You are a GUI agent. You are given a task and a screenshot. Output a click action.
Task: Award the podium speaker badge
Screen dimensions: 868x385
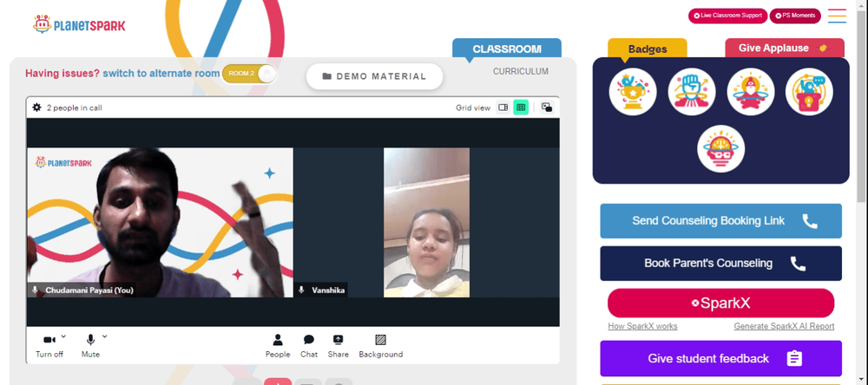click(x=809, y=92)
